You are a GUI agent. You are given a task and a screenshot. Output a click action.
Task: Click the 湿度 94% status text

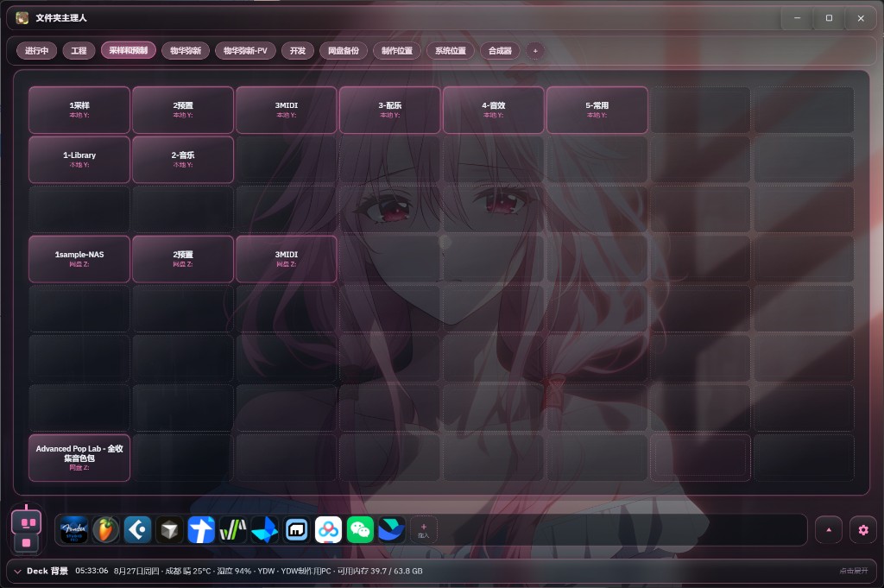tap(234, 571)
